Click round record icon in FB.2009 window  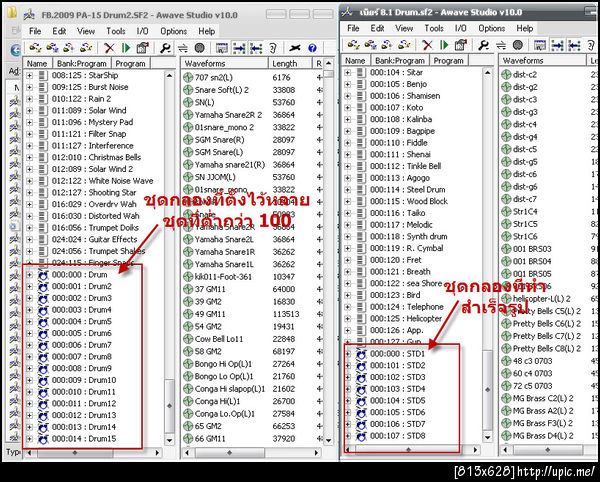[199, 48]
